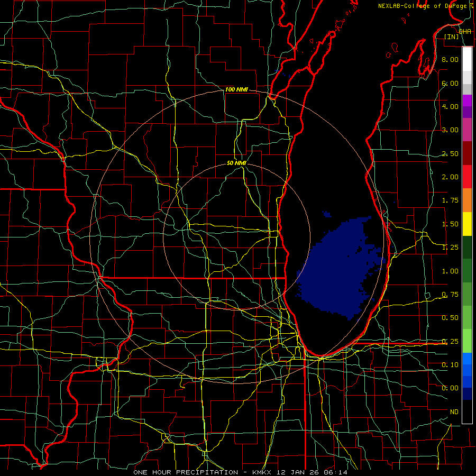The width and height of the screenshot is (476, 476).
Task: Select the 3.00 legend value
Action: point(450,130)
